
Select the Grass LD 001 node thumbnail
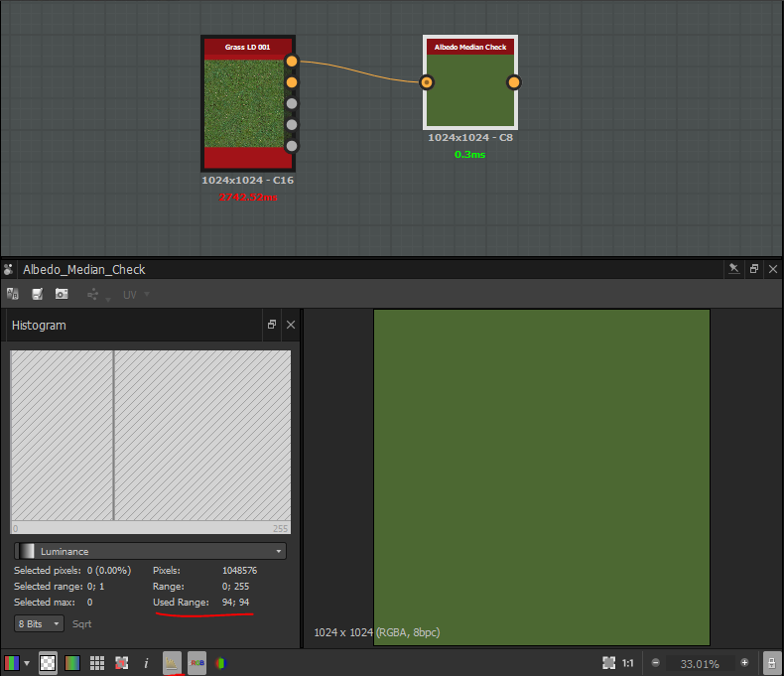pos(247,102)
